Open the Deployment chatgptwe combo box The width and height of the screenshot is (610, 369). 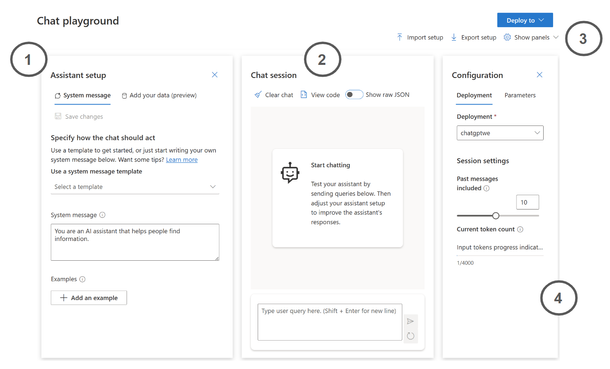click(500, 133)
